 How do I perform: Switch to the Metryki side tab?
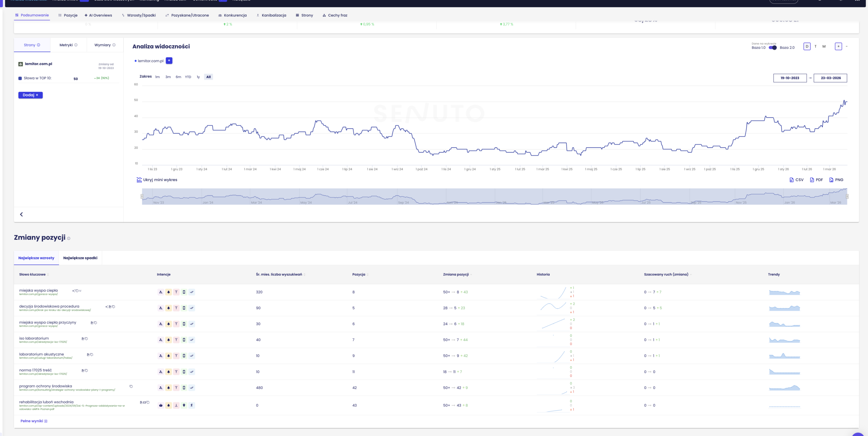tap(68, 45)
